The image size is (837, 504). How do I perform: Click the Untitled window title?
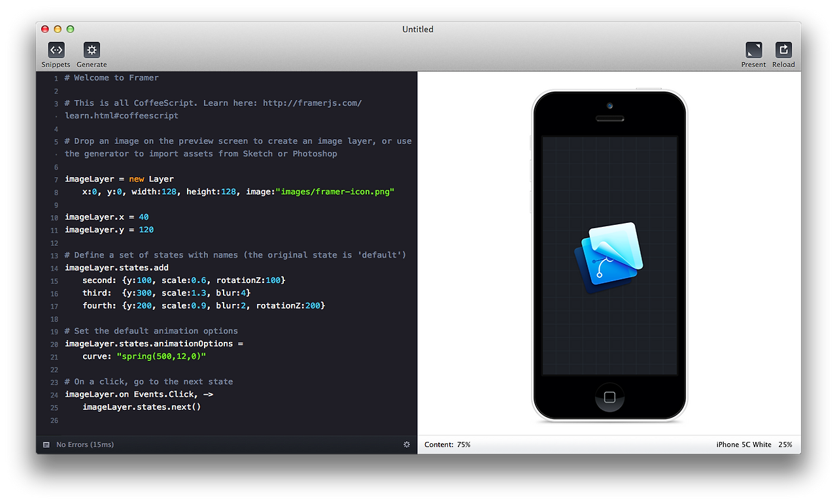click(418, 29)
